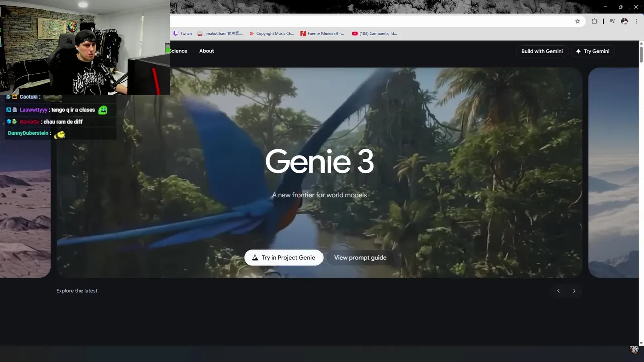The width and height of the screenshot is (644, 362).
Task: Open the Copyright Music bookmark
Action: click(271, 34)
